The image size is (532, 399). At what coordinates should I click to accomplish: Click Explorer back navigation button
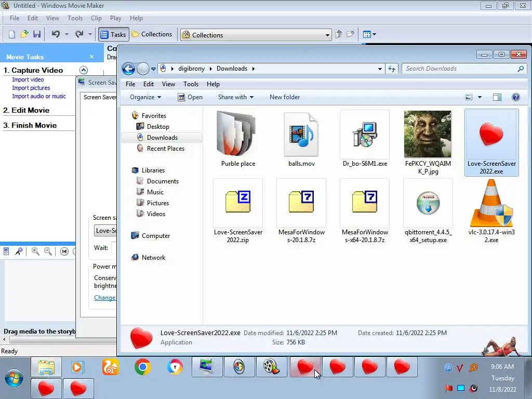(128, 69)
